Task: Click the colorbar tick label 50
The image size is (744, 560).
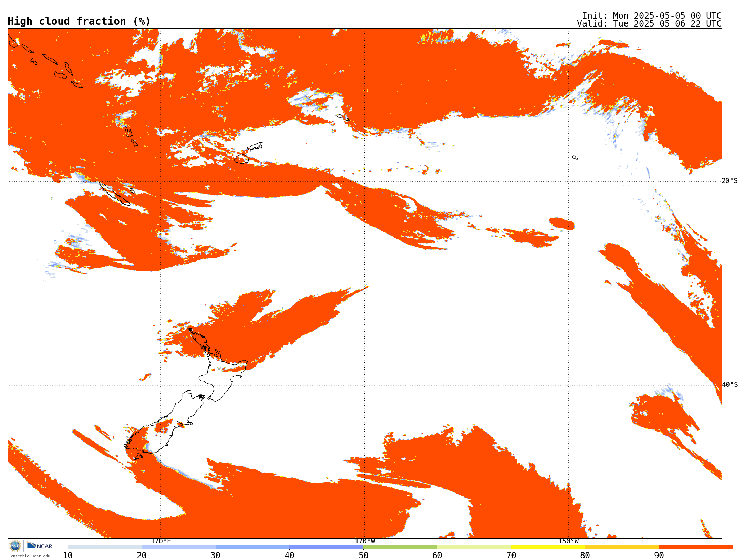Action: (363, 556)
